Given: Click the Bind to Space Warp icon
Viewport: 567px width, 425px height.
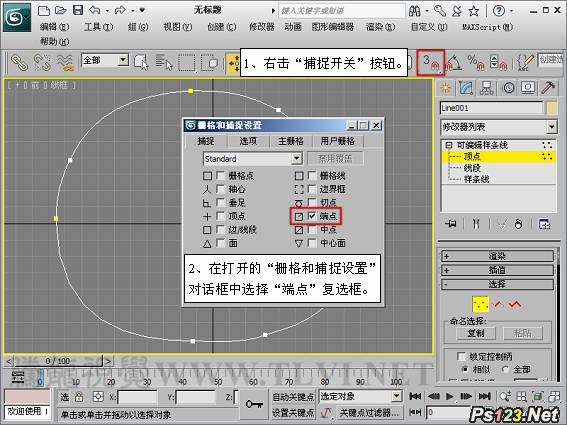Looking at the screenshot, I should (x=65, y=63).
